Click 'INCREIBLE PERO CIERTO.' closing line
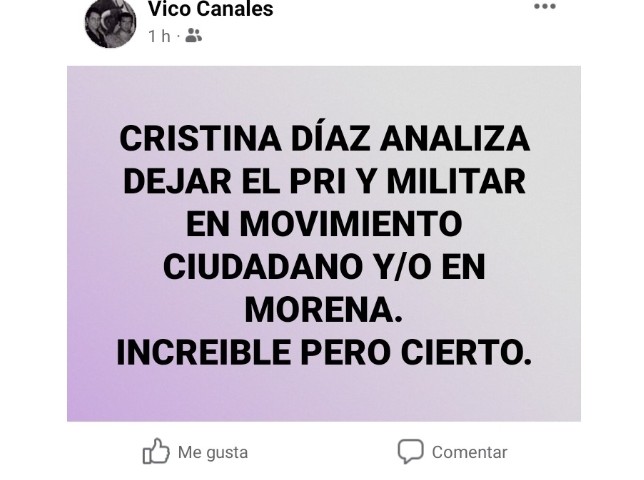This screenshot has height=480, width=644. click(324, 352)
